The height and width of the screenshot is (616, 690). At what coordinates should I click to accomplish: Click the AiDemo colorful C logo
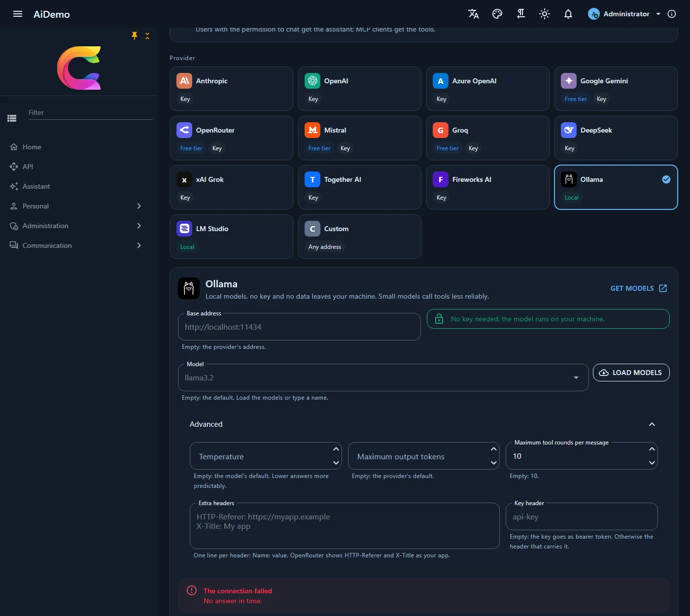(x=79, y=68)
